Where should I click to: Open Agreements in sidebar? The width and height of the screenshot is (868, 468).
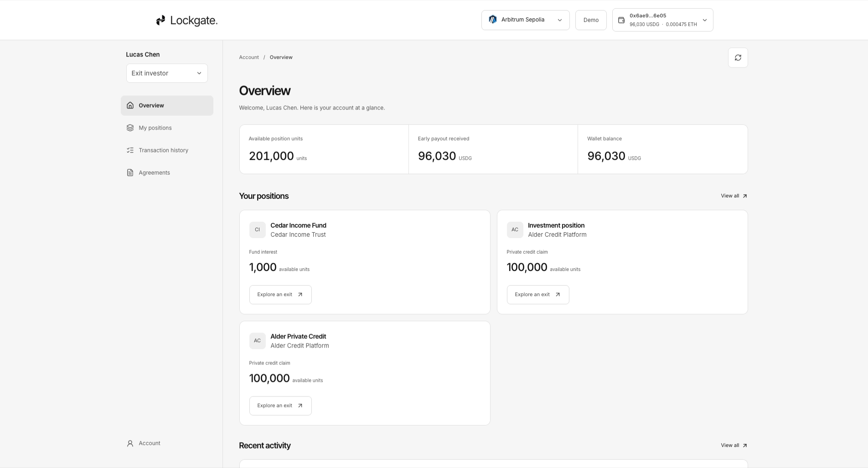pos(167,172)
